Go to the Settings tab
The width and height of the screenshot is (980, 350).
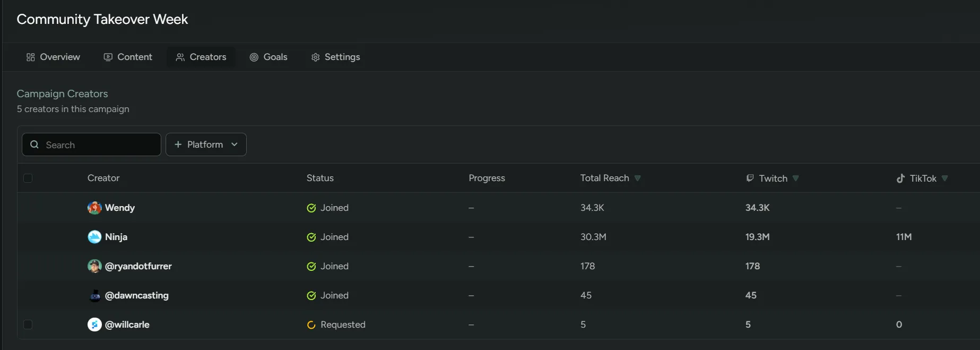335,57
